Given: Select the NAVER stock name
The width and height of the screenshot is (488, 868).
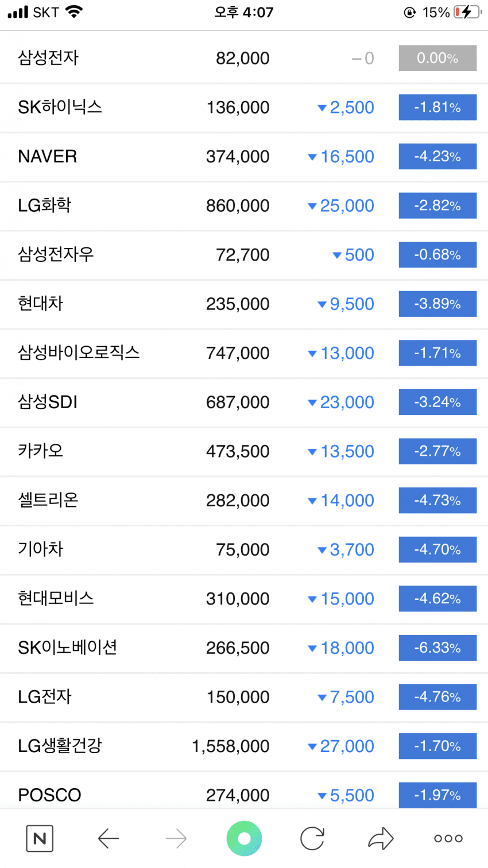Looking at the screenshot, I should [48, 156].
